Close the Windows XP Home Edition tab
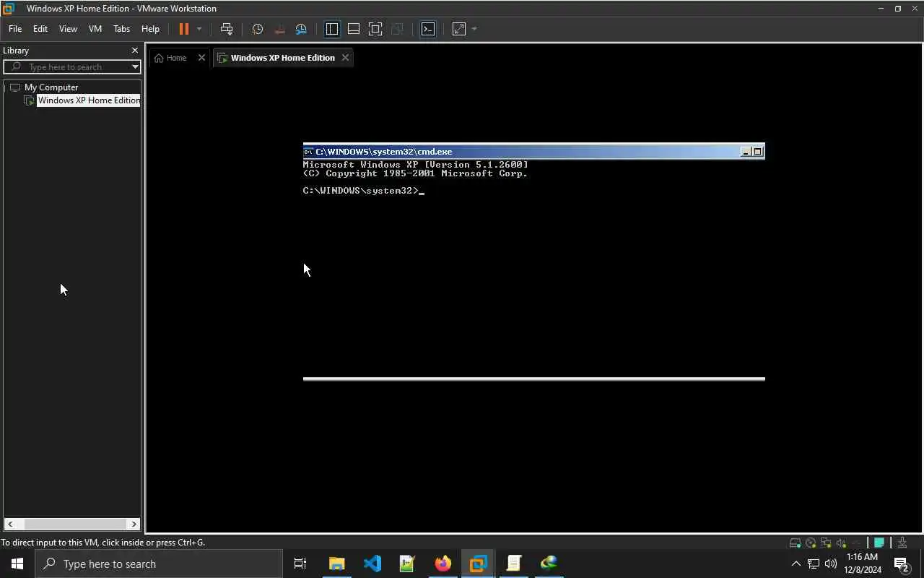Image resolution: width=924 pixels, height=578 pixels. pos(346,58)
